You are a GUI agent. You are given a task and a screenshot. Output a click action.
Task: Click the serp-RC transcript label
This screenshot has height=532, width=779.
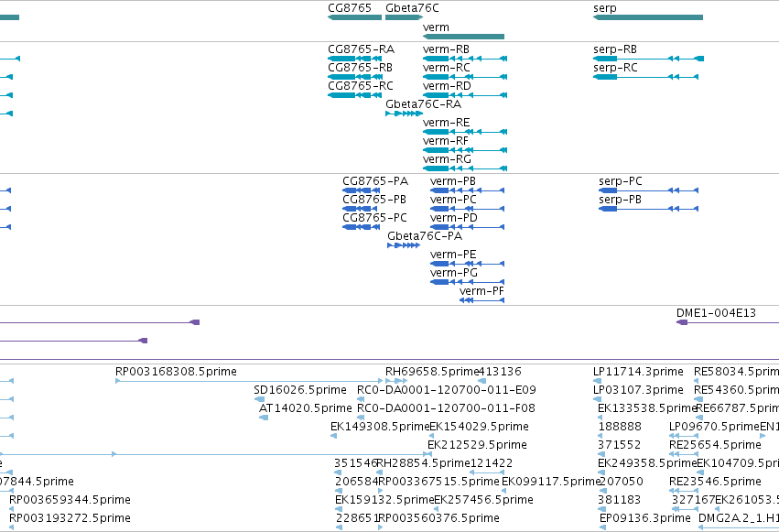[615, 68]
